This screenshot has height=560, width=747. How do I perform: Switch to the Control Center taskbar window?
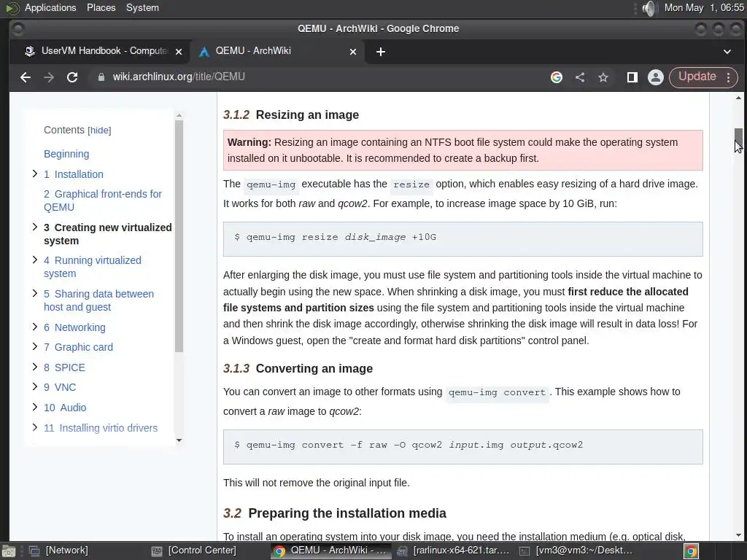194,551
